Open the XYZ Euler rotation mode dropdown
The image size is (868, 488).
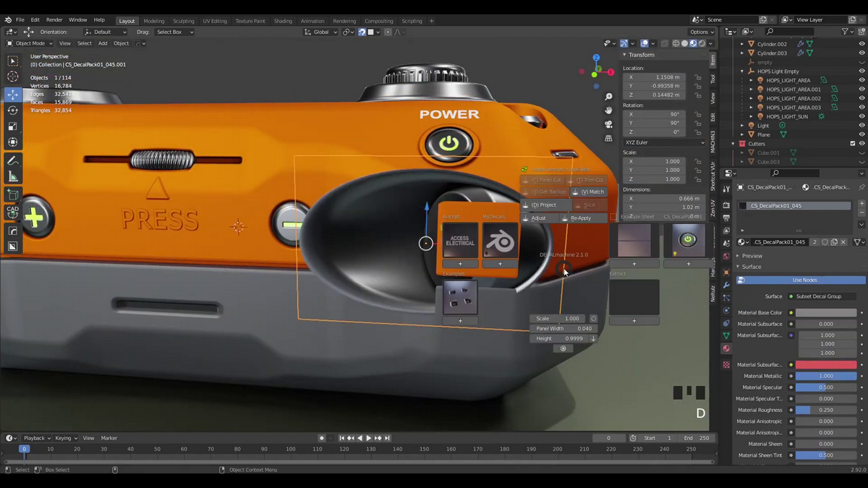pyautogui.click(x=664, y=142)
